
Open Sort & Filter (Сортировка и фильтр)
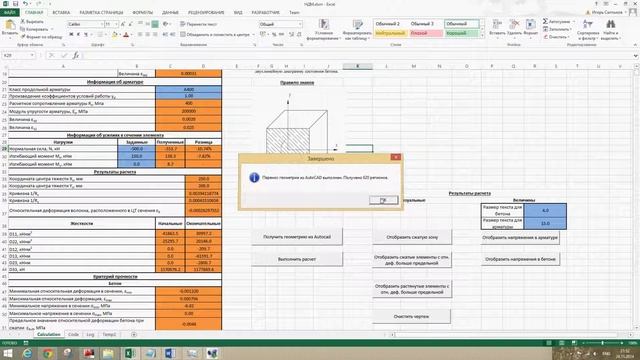pyautogui.click(x=588, y=29)
